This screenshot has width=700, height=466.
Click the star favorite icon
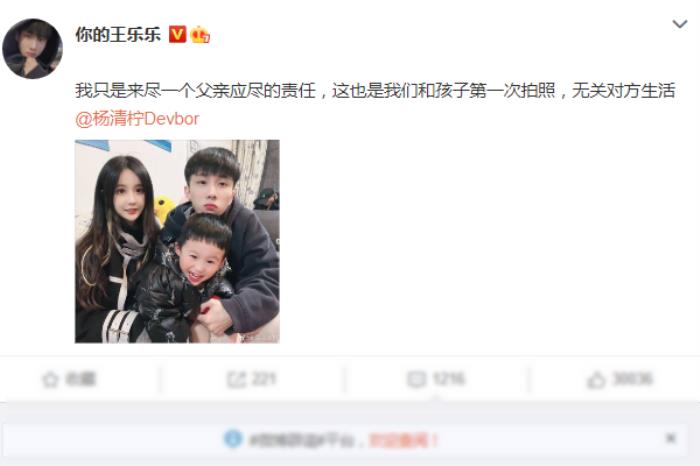tap(50, 380)
